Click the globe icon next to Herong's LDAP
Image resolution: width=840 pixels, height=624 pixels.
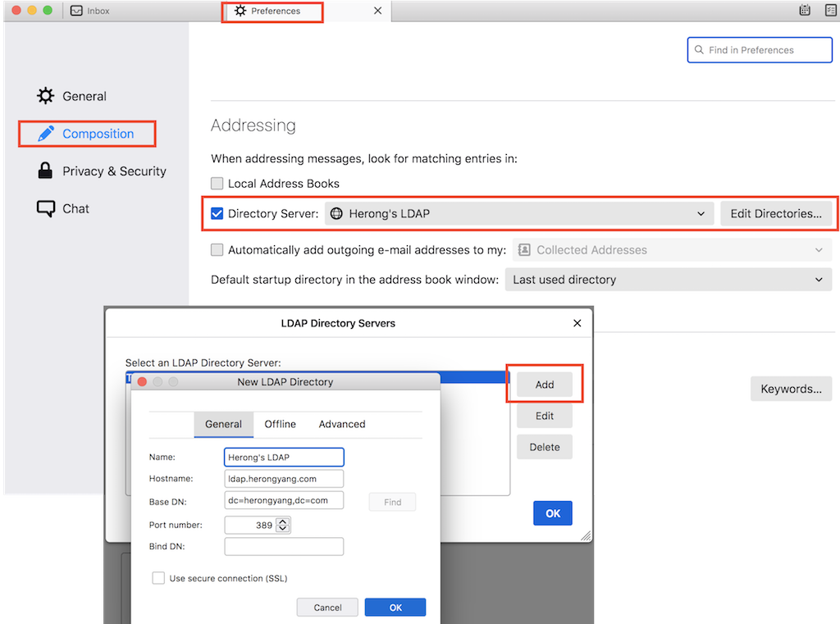click(336, 213)
